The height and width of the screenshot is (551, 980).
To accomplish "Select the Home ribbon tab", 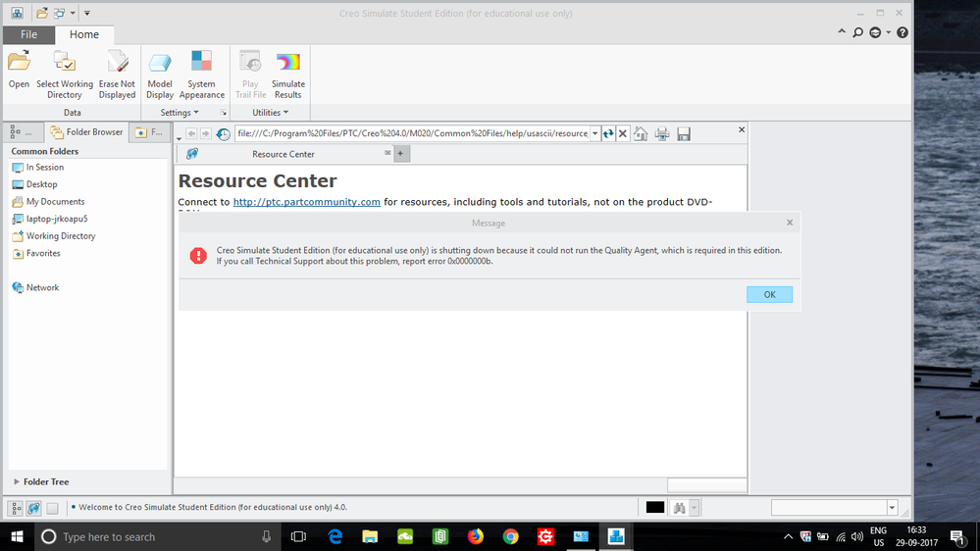I will [83, 34].
